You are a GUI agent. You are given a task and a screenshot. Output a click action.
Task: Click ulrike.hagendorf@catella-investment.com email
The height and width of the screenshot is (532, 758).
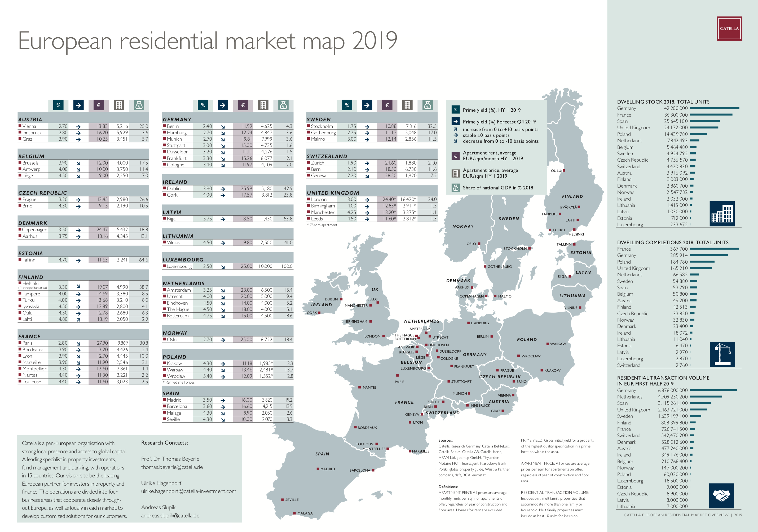188,491
